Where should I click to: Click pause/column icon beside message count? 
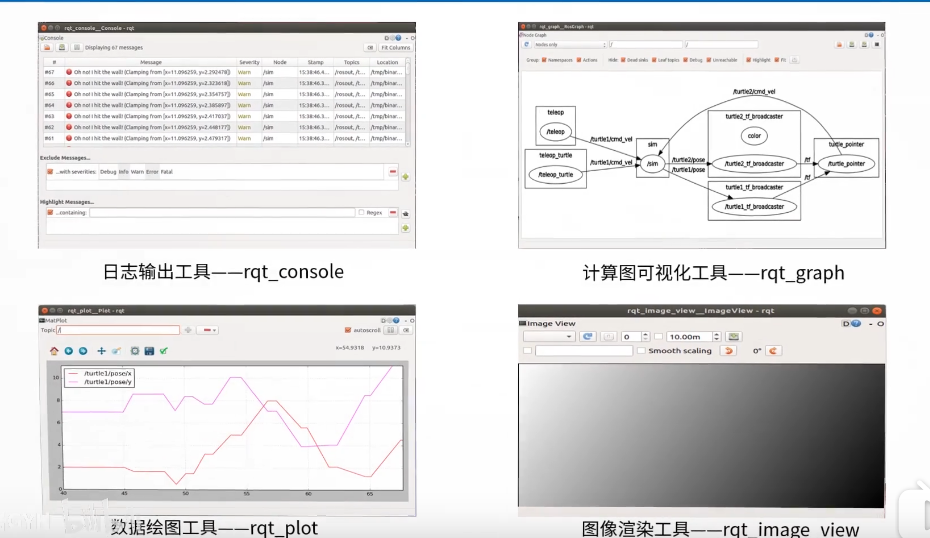click(77, 47)
